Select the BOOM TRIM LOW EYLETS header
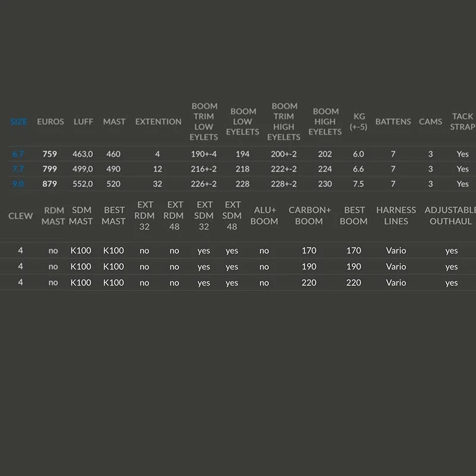This screenshot has height=476, width=476. pyautogui.click(x=204, y=121)
